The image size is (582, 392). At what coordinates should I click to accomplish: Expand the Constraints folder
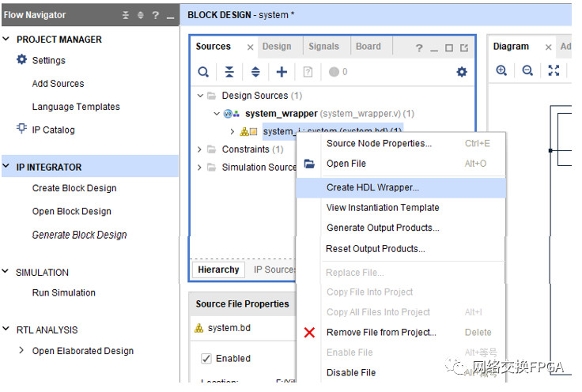[x=200, y=149]
